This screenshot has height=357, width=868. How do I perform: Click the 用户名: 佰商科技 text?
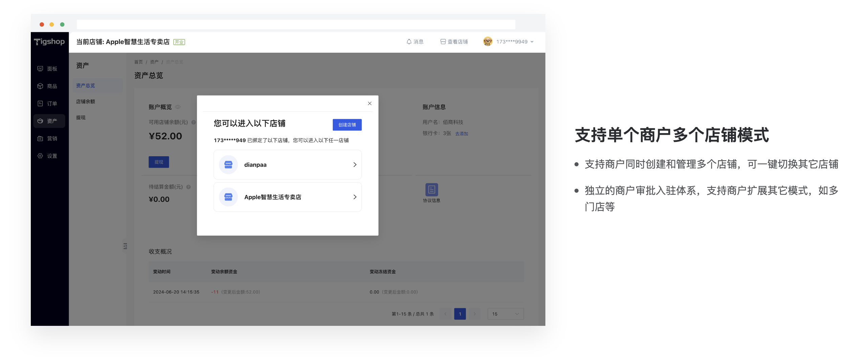(x=443, y=122)
